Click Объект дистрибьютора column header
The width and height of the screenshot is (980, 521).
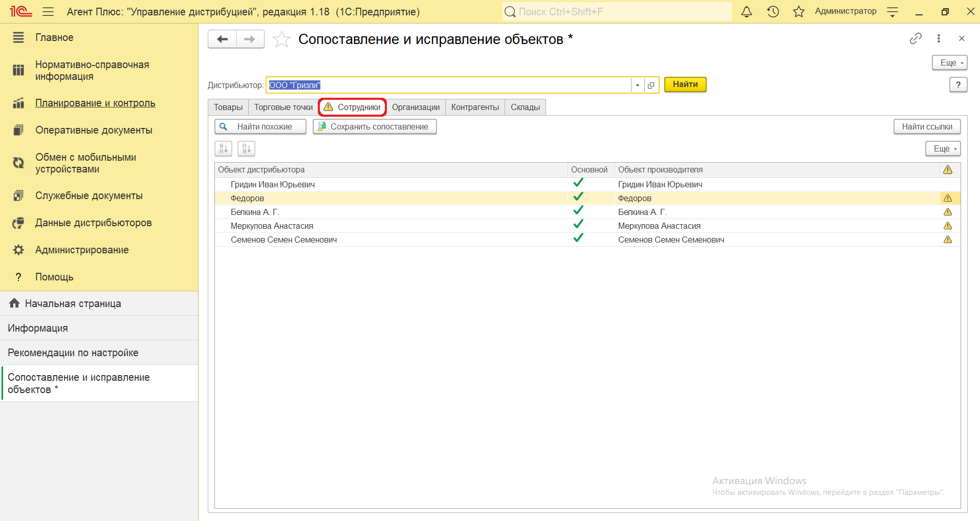(x=391, y=170)
